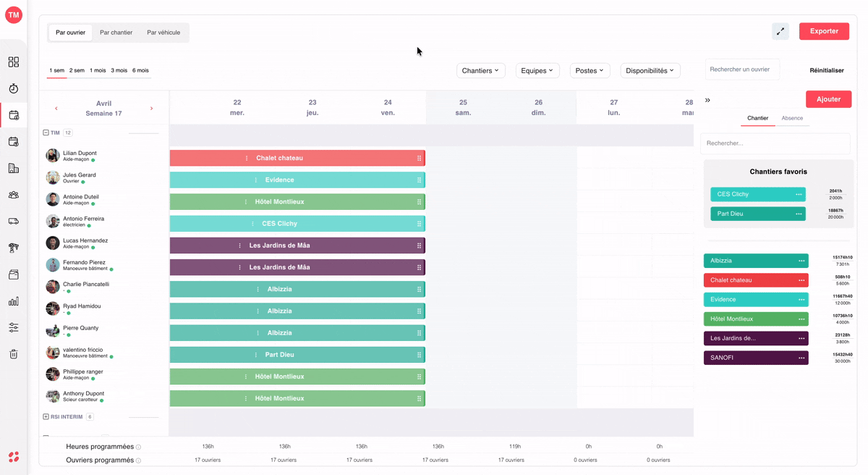This screenshot has width=868, height=475.
Task: Open the Chantiers filter dropdown
Action: [481, 70]
